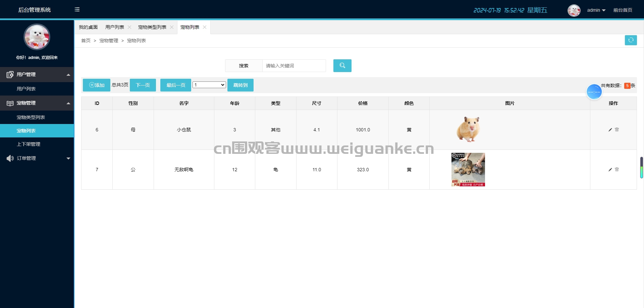Collapse the 宠物管理 menu arrow
This screenshot has width=644, height=308.
pyautogui.click(x=68, y=103)
